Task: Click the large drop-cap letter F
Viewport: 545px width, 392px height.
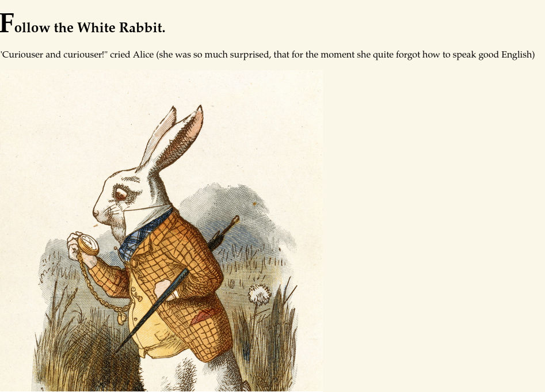Action: [x=7, y=24]
